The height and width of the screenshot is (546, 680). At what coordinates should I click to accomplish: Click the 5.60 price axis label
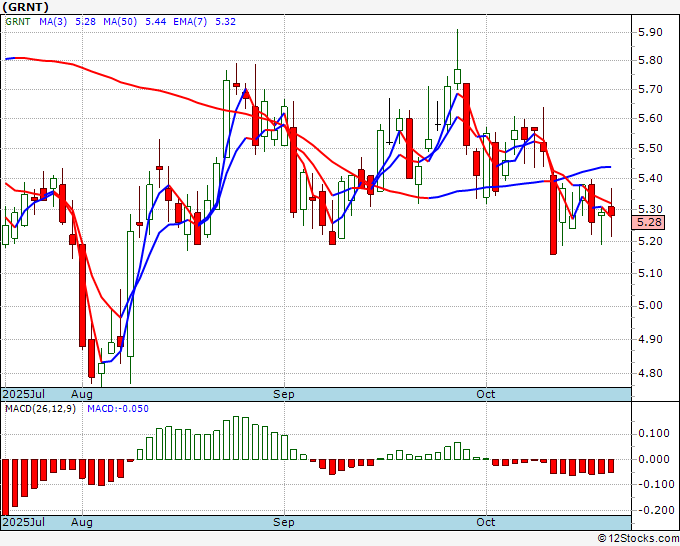[650, 118]
